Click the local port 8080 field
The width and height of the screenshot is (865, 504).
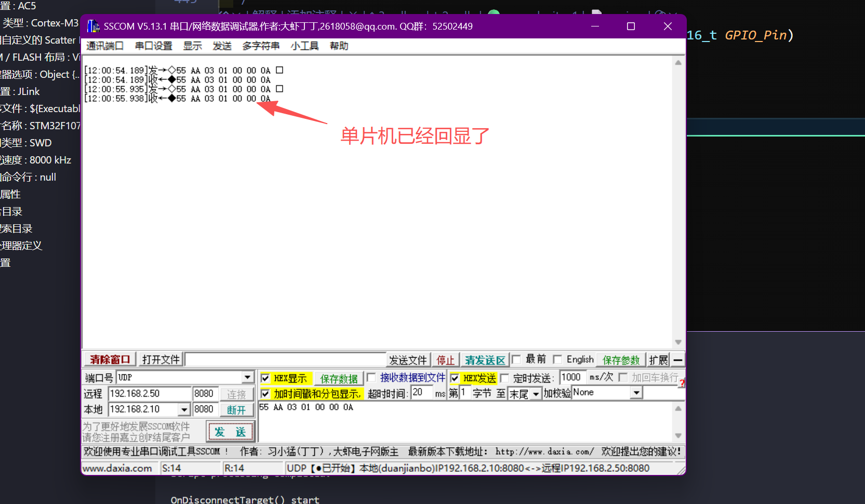[x=205, y=410]
